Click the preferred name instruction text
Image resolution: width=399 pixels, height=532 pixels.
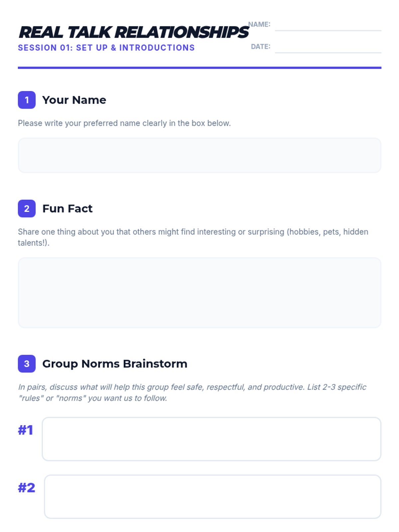(124, 123)
